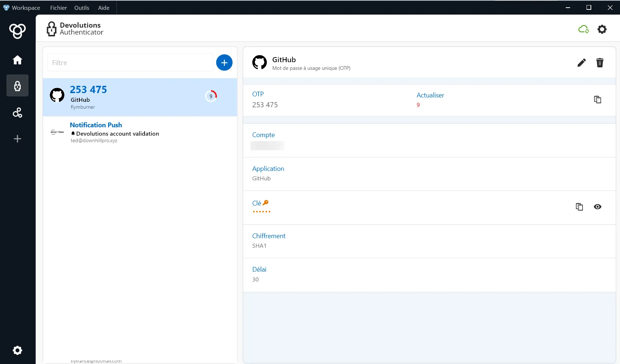Click the Délai value 30
Screen dimensions: 620x364
point(256,280)
